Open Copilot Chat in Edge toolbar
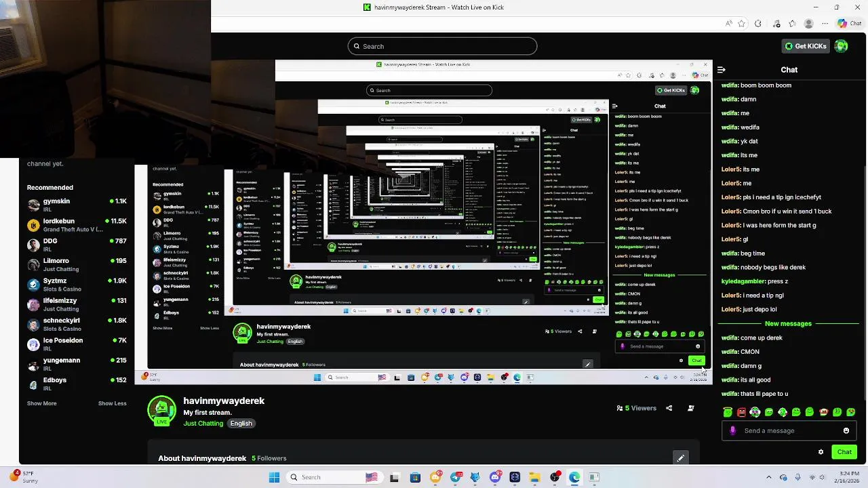Viewport: 868px width, 488px height. pyautogui.click(x=849, y=24)
